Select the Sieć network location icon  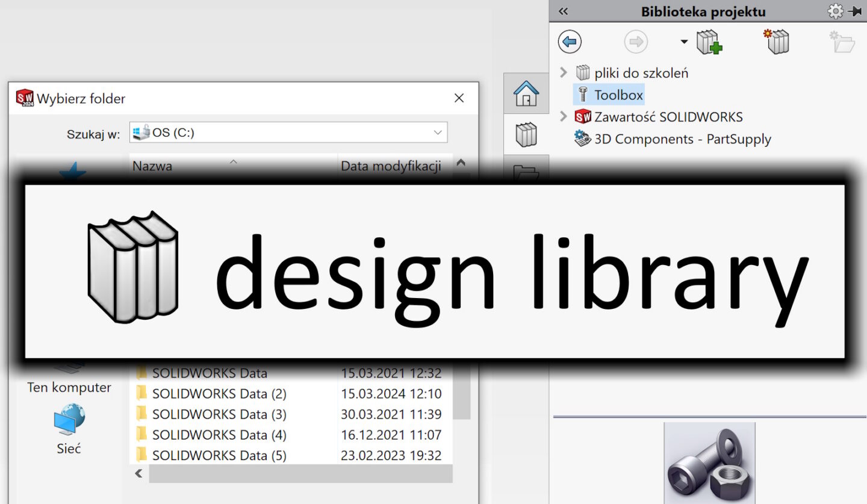[x=69, y=420]
